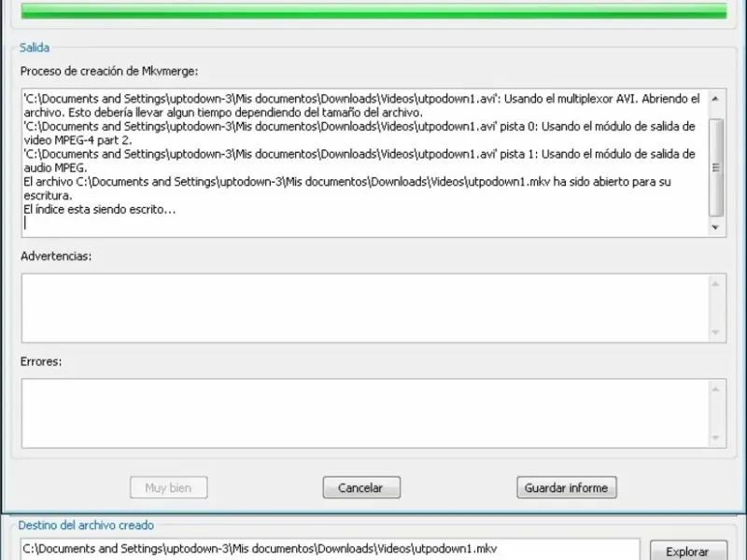Click the destination file path field
This screenshot has width=747, height=560.
[331, 549]
